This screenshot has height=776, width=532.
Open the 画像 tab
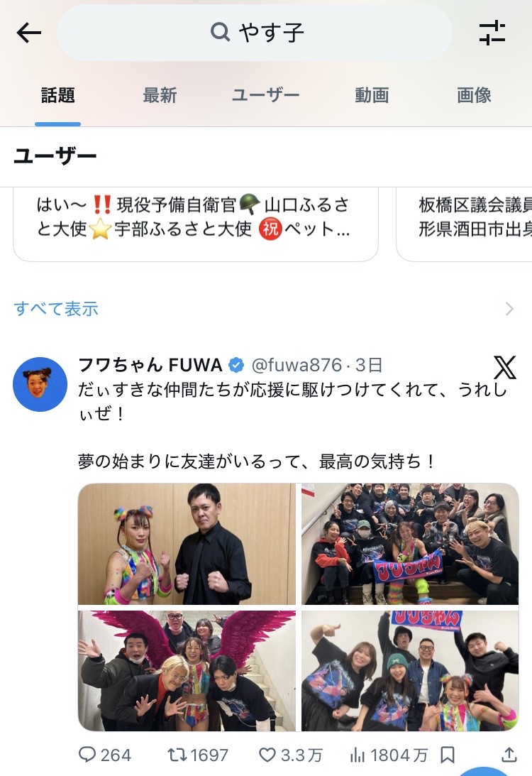pyautogui.click(x=474, y=95)
